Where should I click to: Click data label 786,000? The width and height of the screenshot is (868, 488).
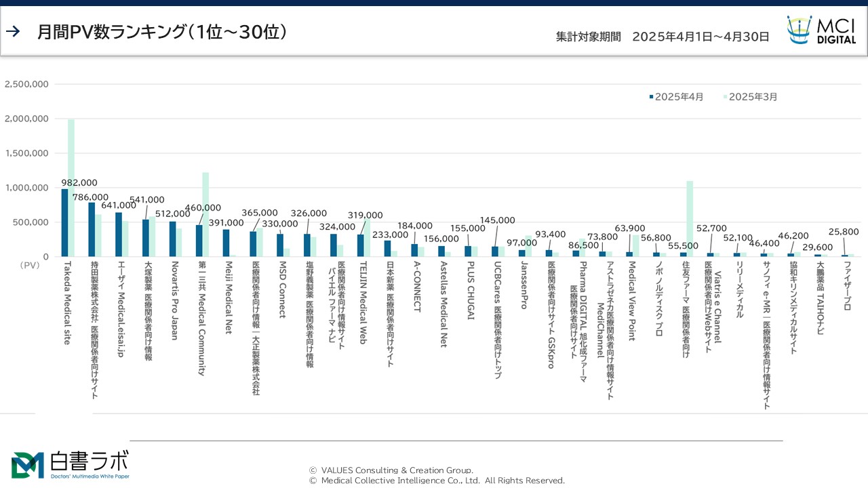tap(90, 197)
